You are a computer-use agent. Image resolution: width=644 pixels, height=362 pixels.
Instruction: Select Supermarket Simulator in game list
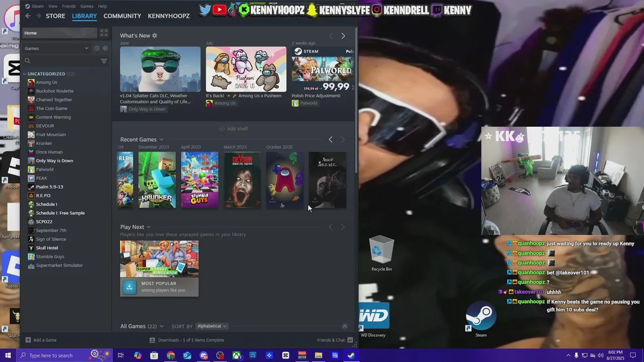59,265
